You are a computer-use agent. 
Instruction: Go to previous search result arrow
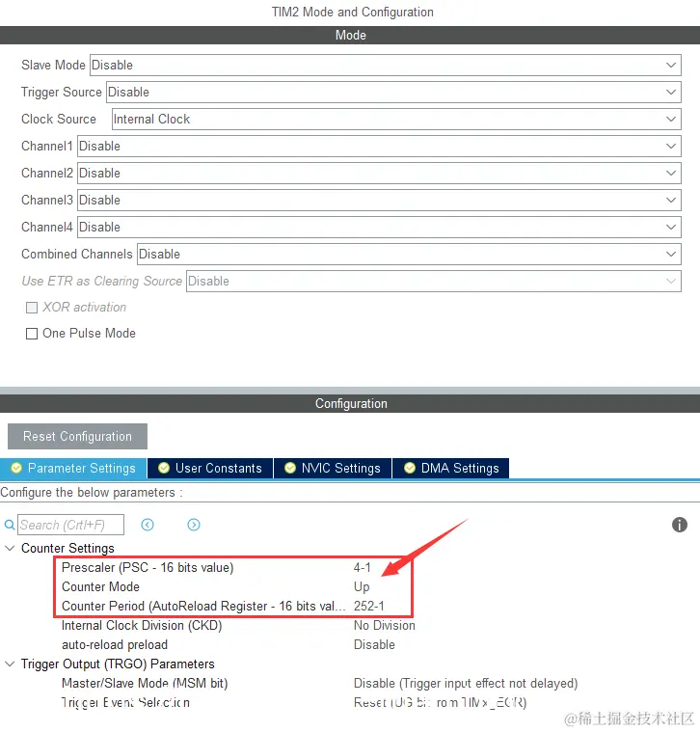coord(148,525)
